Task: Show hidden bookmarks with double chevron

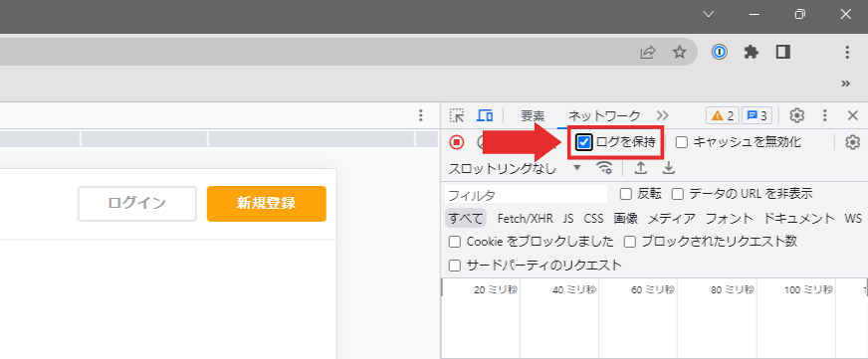Action: point(845,84)
